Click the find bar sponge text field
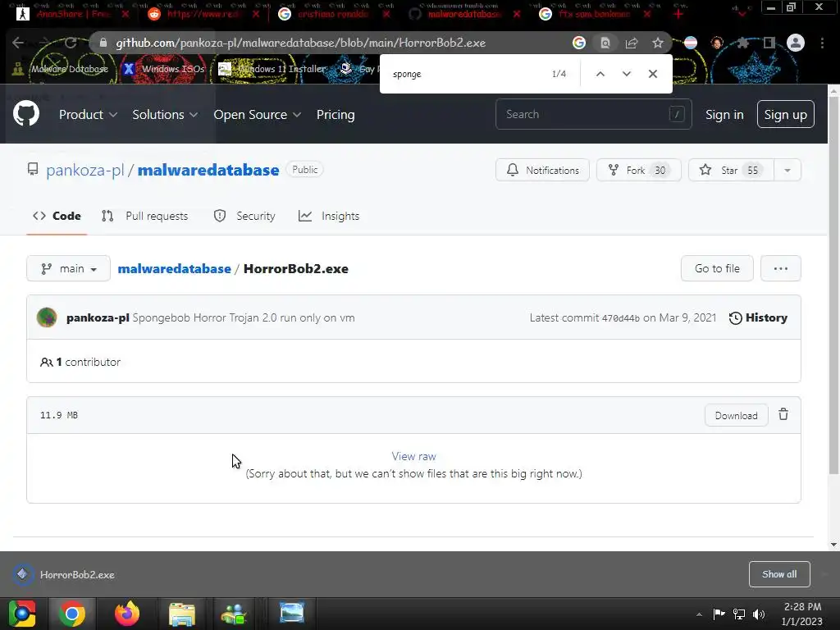840x630 pixels. (466, 74)
